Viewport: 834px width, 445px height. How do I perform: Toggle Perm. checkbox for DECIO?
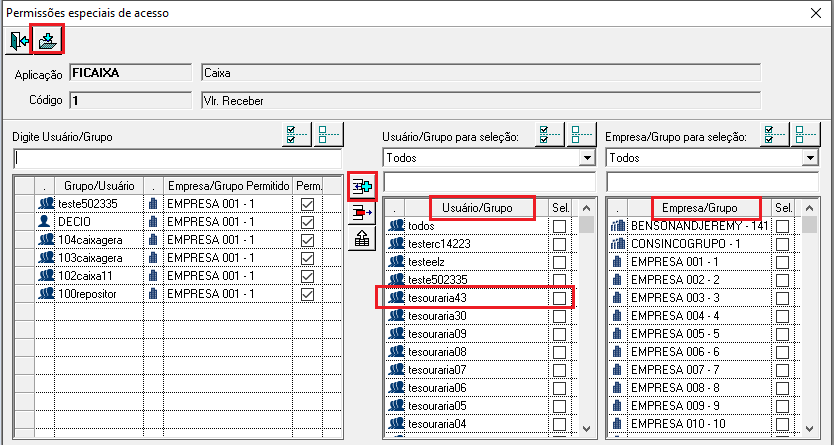pyautogui.click(x=307, y=222)
